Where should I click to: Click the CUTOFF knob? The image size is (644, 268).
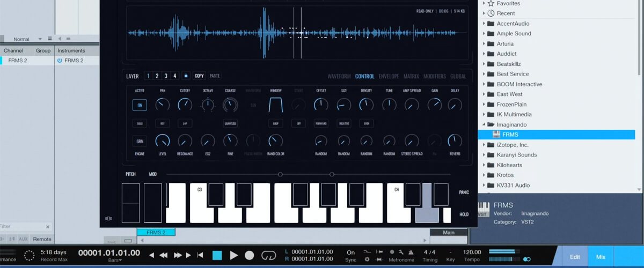(x=185, y=105)
